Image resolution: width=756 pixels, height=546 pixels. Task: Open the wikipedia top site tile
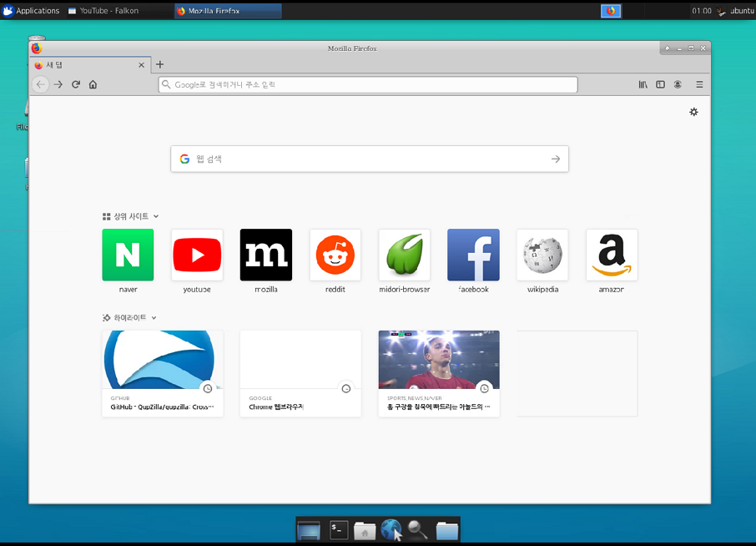click(x=543, y=255)
